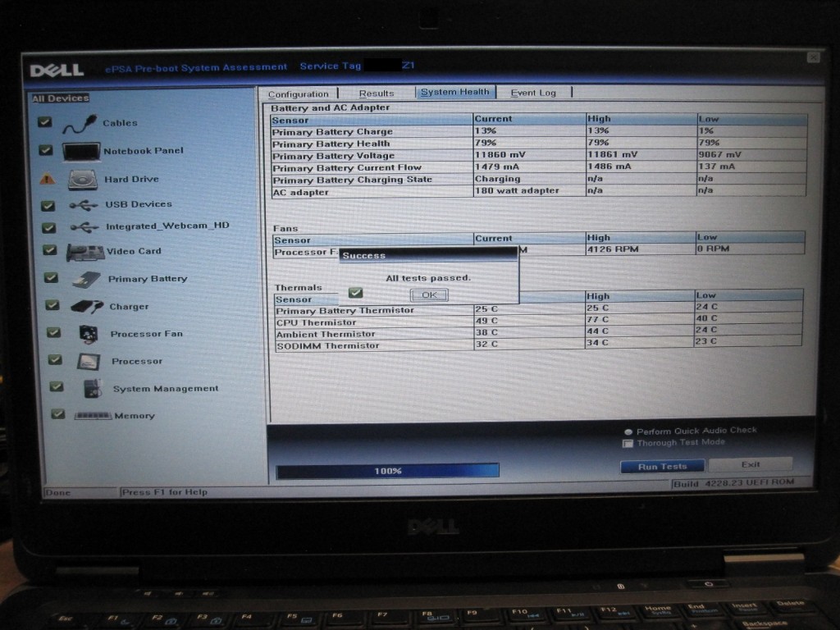This screenshot has height=630, width=840.
Task: Click the green check icon in Success dialog
Action: [355, 293]
